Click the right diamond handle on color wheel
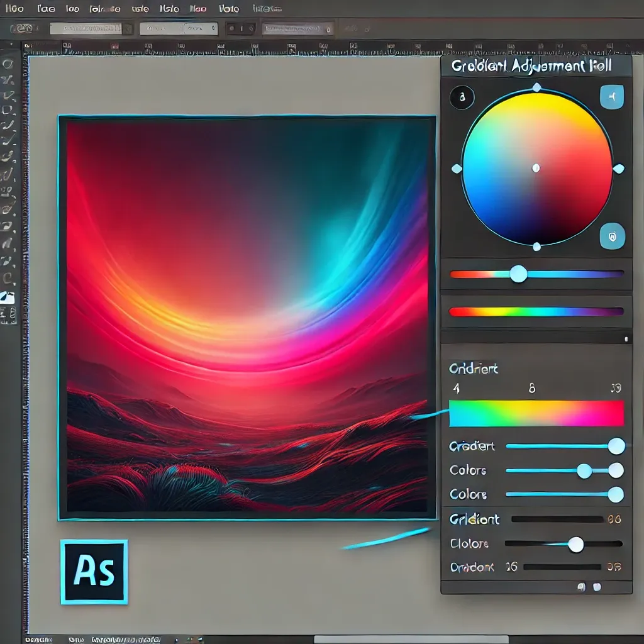 pos(618,169)
